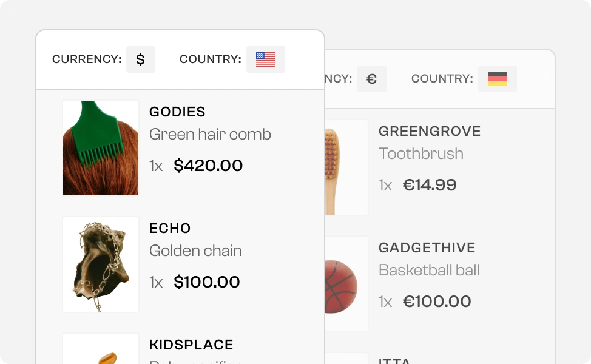Open the US flag country selector

click(x=266, y=59)
